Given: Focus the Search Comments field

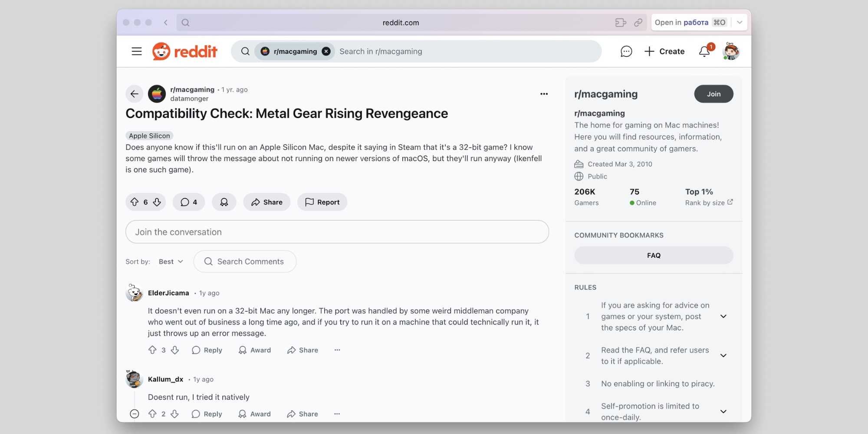Looking at the screenshot, I should point(245,262).
